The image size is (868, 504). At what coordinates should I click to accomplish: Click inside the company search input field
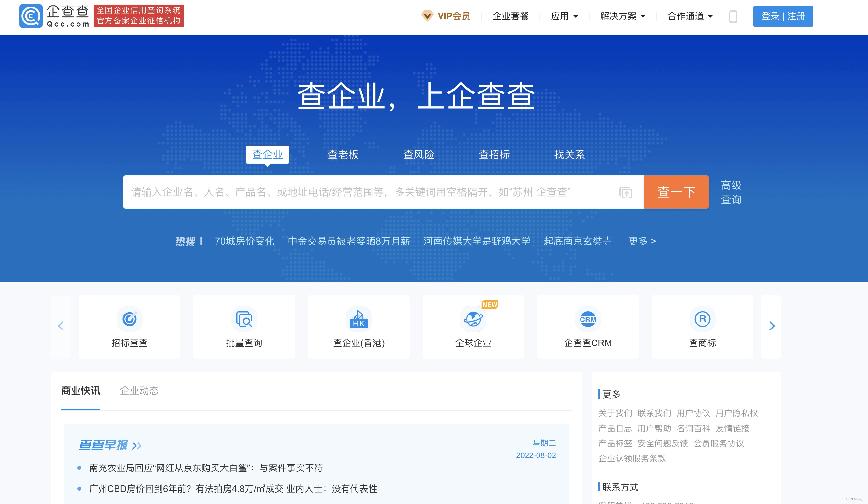pos(344,192)
